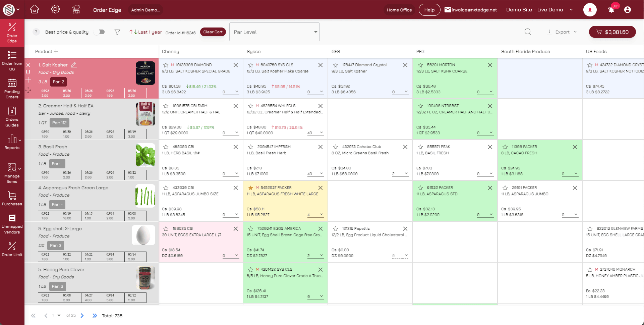Open quantity dropdown for GFS basil 2
The image size is (644, 325).
(x=400, y=174)
